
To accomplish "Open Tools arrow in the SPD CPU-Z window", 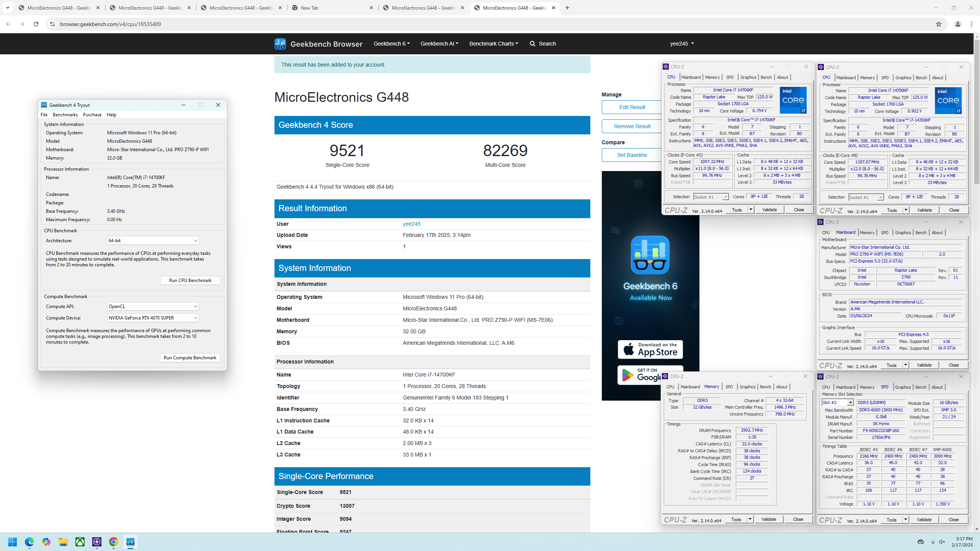I will pyautogui.click(x=905, y=520).
